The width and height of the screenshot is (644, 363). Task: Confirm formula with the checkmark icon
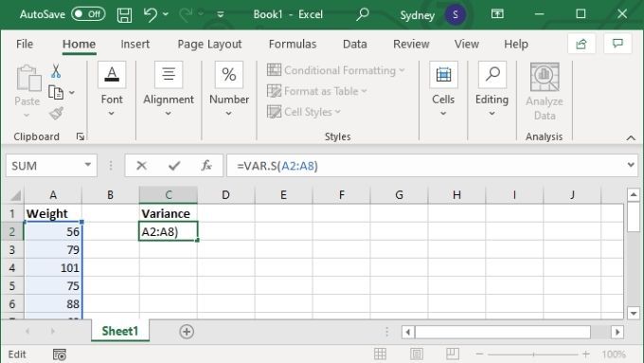pos(174,166)
